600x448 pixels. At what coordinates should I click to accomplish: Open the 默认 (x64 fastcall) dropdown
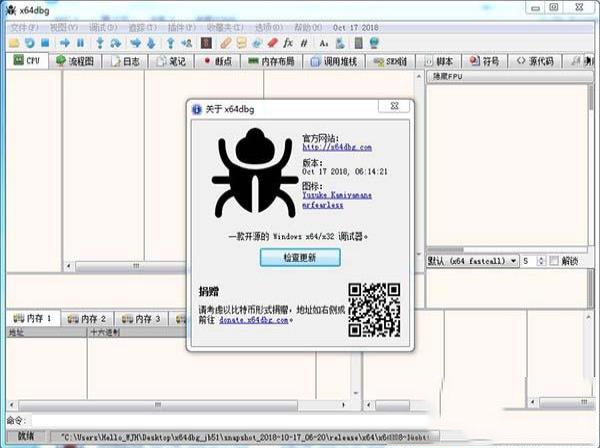[x=473, y=261]
